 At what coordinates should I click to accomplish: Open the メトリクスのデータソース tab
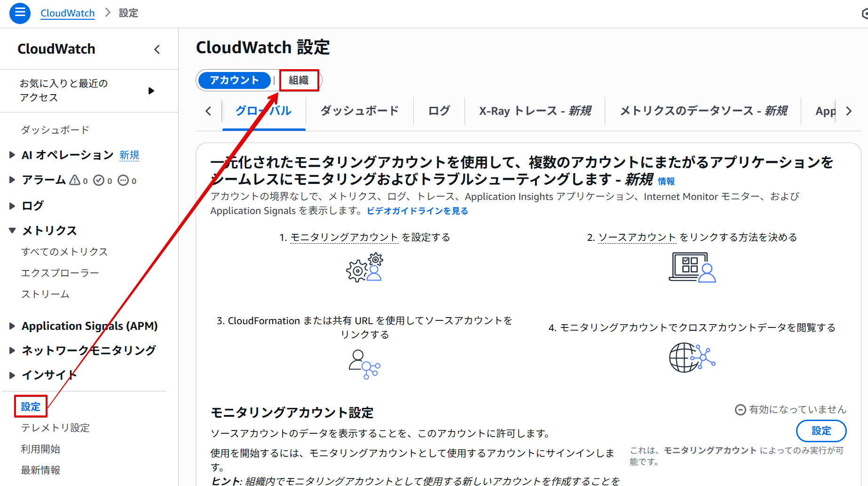click(703, 111)
